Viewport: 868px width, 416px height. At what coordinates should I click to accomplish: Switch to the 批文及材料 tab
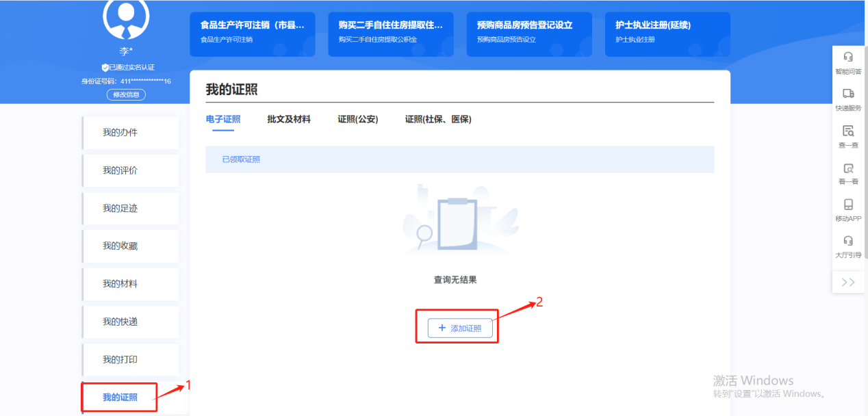pos(288,119)
